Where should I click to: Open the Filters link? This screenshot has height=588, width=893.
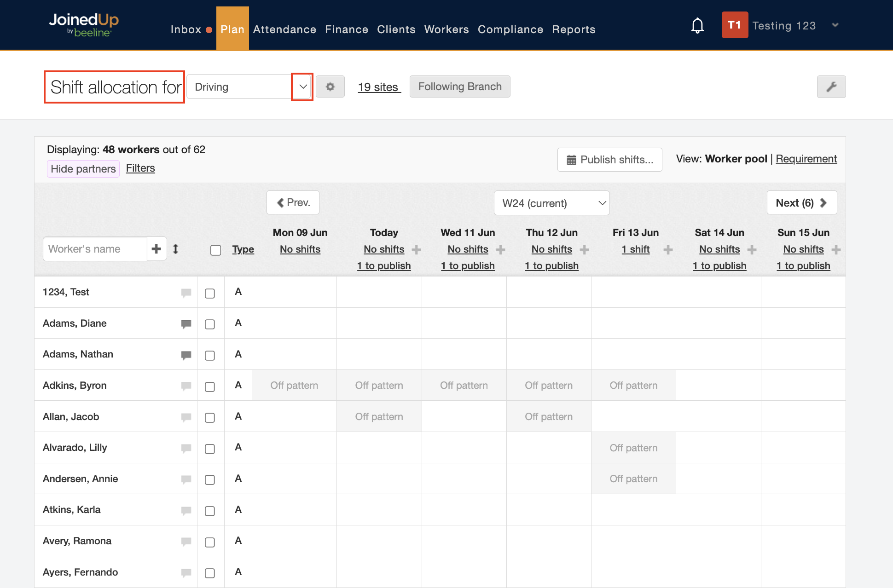tap(140, 168)
